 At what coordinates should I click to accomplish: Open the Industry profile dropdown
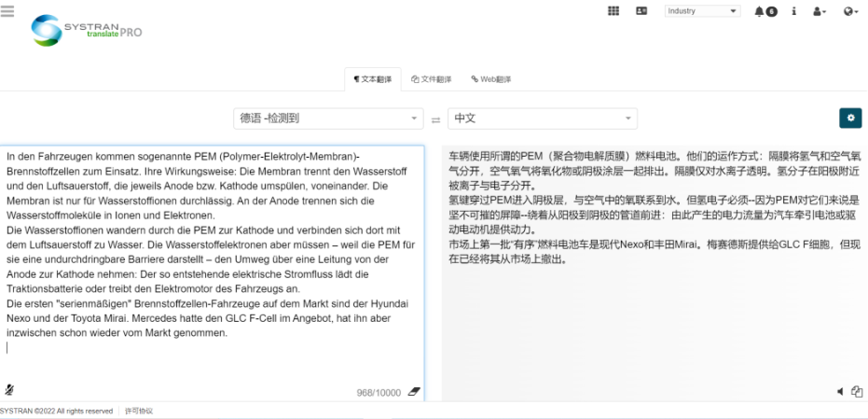(x=702, y=11)
